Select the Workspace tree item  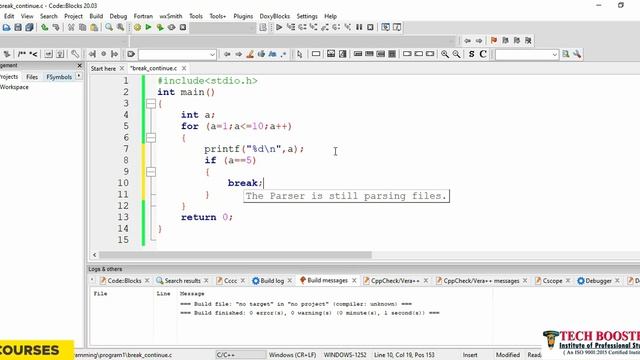click(14, 87)
